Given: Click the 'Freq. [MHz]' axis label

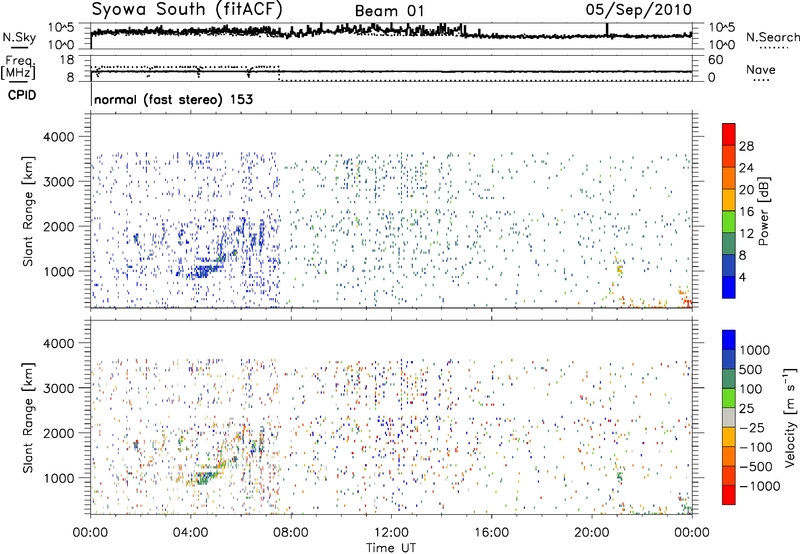Looking at the screenshot, I should tap(20, 68).
